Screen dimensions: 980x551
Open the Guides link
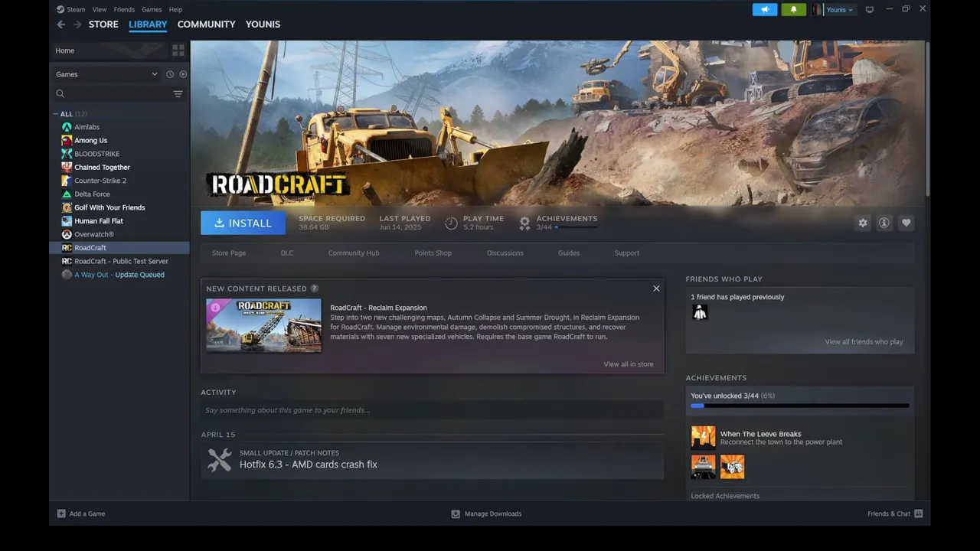tap(569, 253)
